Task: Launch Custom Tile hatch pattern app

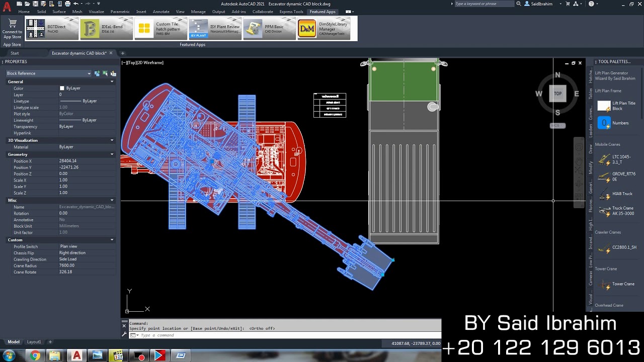Action: 161,29
